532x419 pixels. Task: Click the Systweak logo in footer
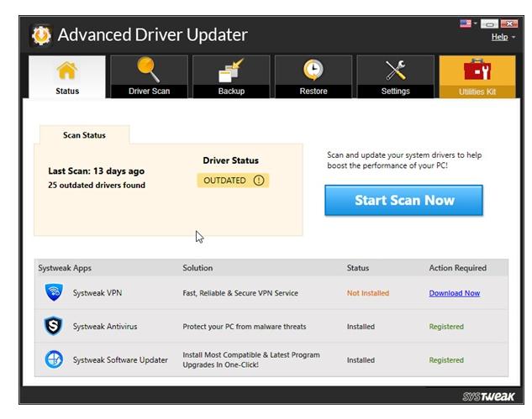[487, 396]
